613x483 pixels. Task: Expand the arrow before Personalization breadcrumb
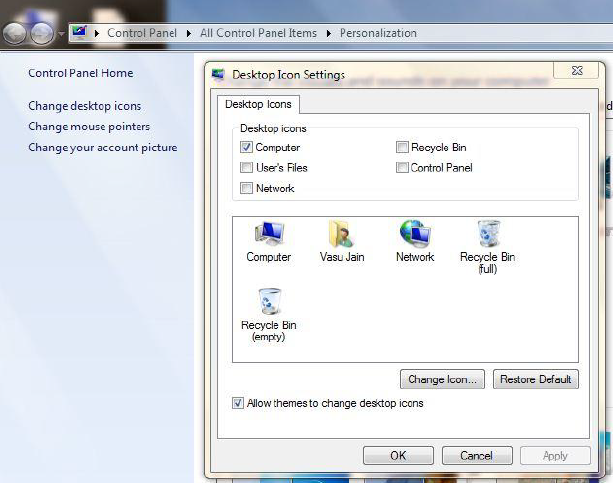329,33
